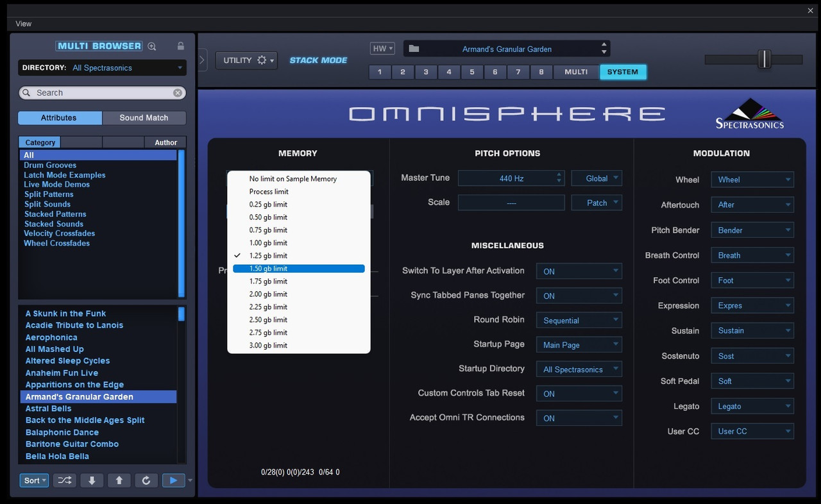Switch to the MULTI page
Image resolution: width=821 pixels, height=504 pixels.
pos(576,72)
